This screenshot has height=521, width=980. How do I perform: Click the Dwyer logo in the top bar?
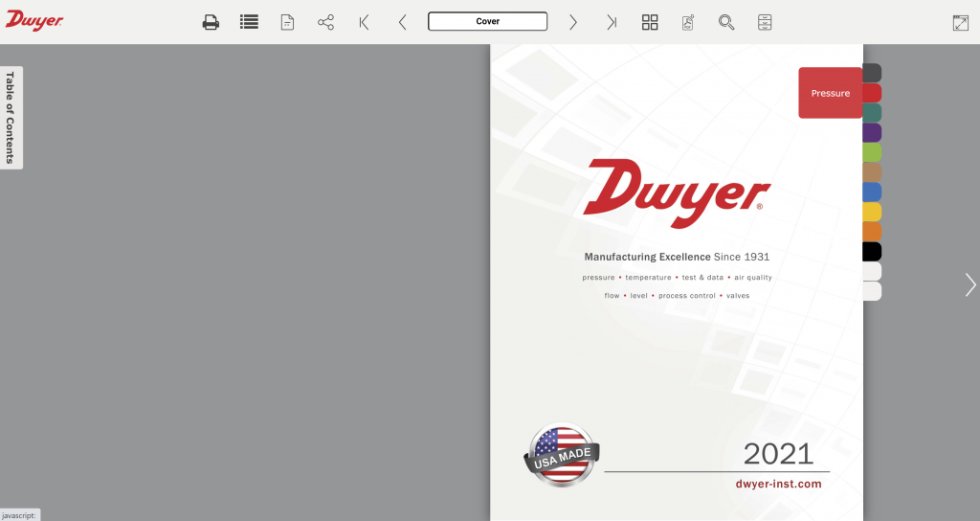pos(34,21)
